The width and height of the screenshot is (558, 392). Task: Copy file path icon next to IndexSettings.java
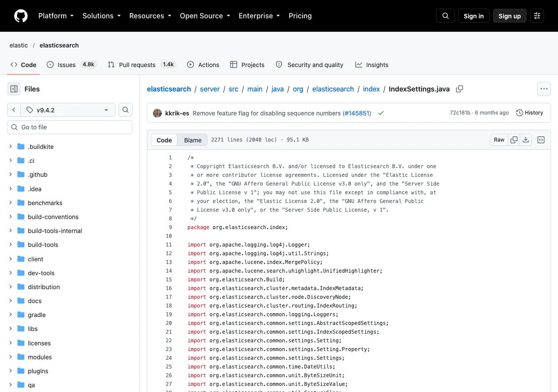459,89
